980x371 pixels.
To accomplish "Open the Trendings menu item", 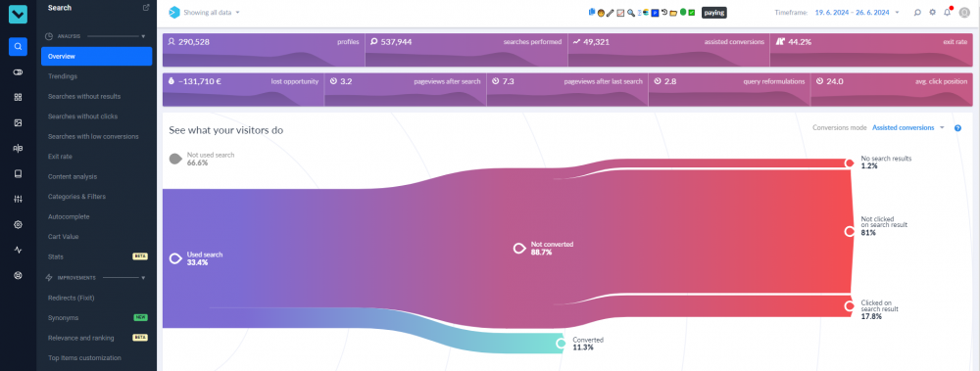I will coord(63,76).
